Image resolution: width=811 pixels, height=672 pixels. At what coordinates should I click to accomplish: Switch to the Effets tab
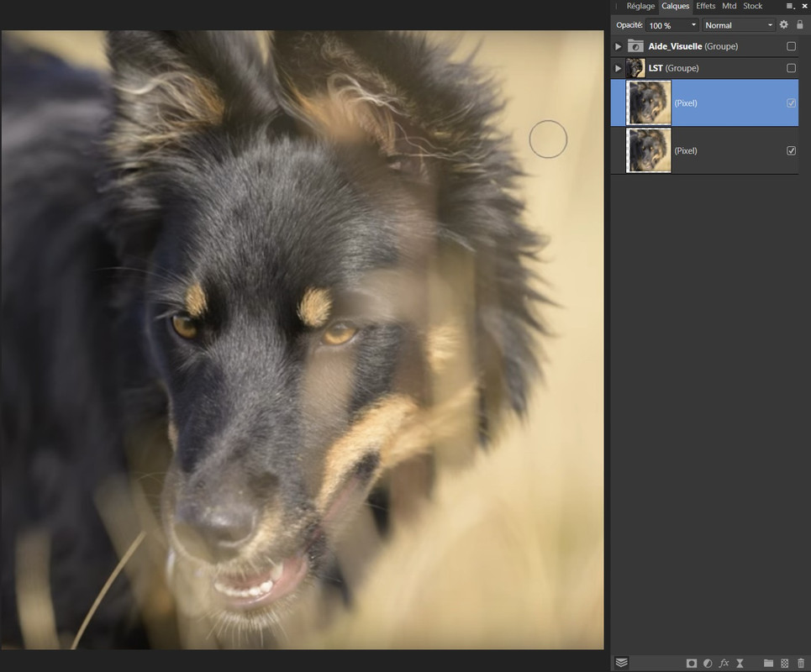point(705,6)
